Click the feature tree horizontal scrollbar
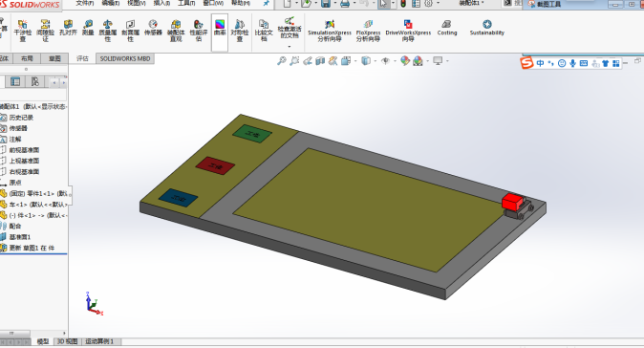The image size is (644, 348). tap(32, 333)
